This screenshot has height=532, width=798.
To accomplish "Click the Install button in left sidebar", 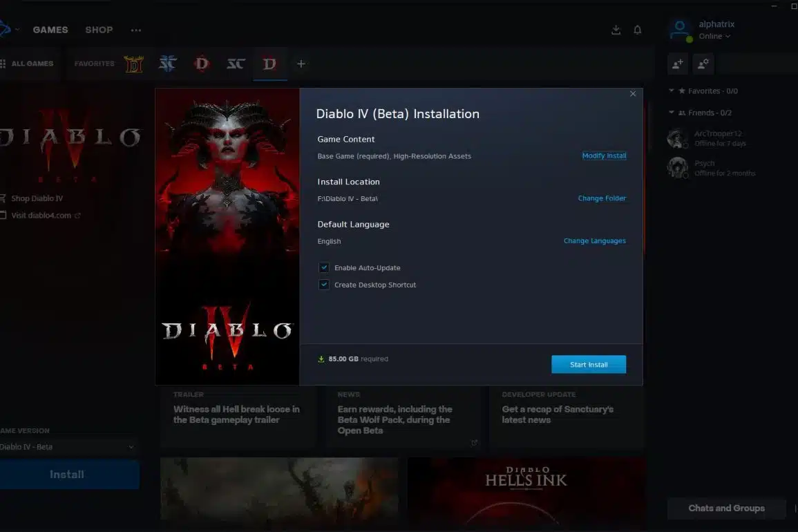I will point(68,475).
